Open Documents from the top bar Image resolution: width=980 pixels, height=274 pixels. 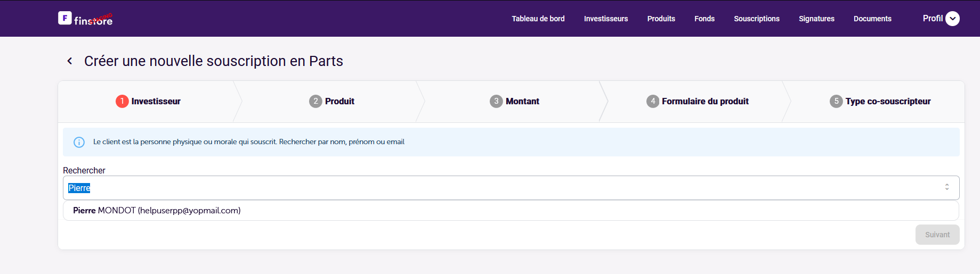click(x=872, y=19)
